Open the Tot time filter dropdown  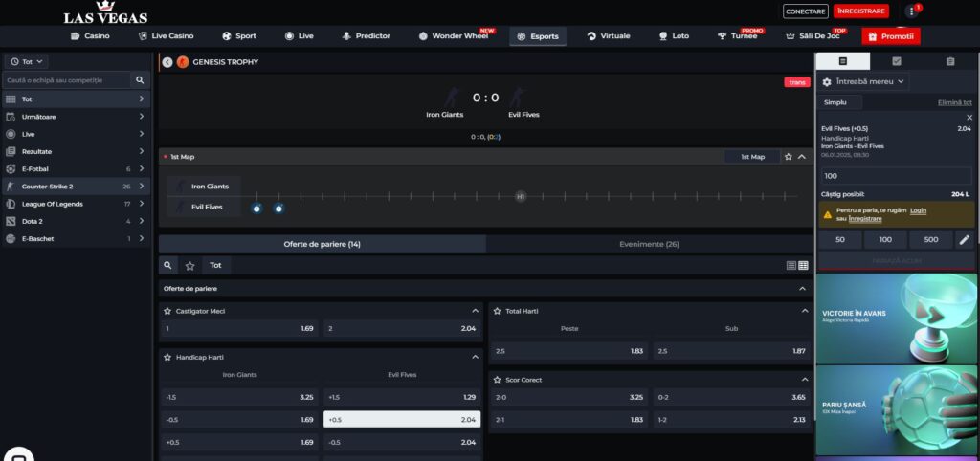(26, 62)
